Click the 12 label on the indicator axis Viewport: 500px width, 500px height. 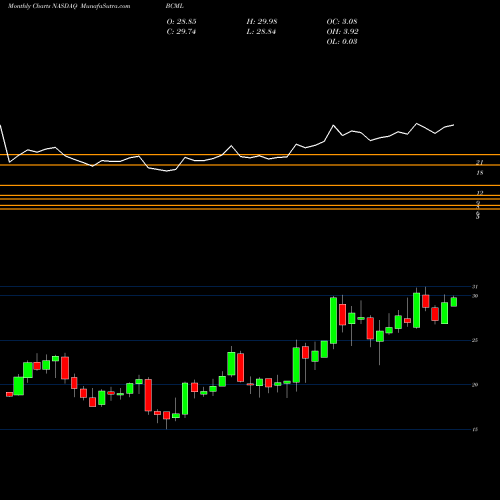click(480, 193)
